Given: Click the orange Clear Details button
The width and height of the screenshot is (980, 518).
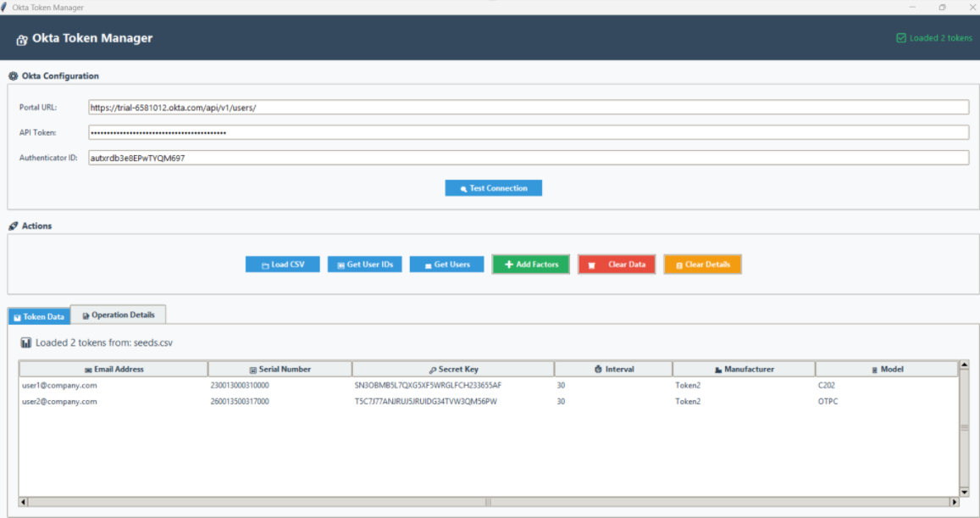Looking at the screenshot, I should coord(702,265).
